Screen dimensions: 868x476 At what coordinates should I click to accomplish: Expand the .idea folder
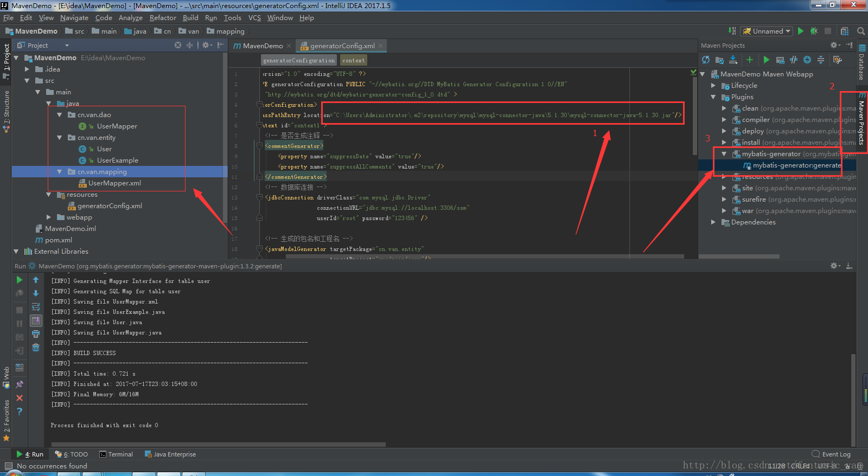click(x=27, y=69)
